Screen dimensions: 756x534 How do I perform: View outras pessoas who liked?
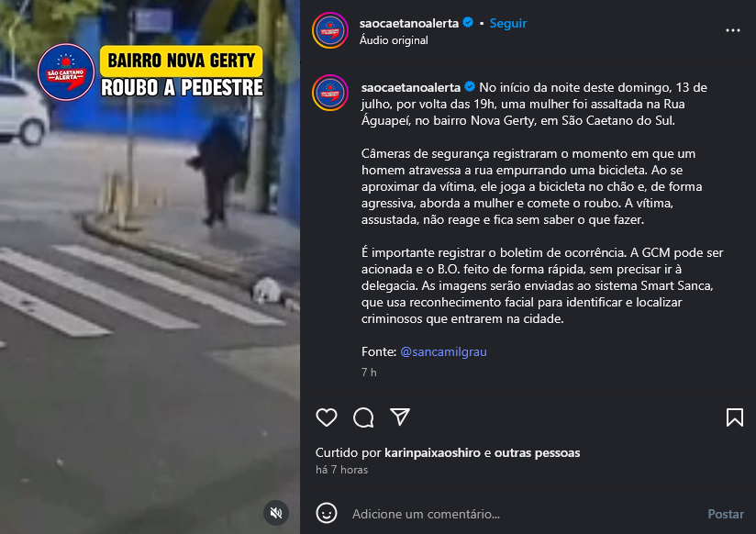point(537,452)
